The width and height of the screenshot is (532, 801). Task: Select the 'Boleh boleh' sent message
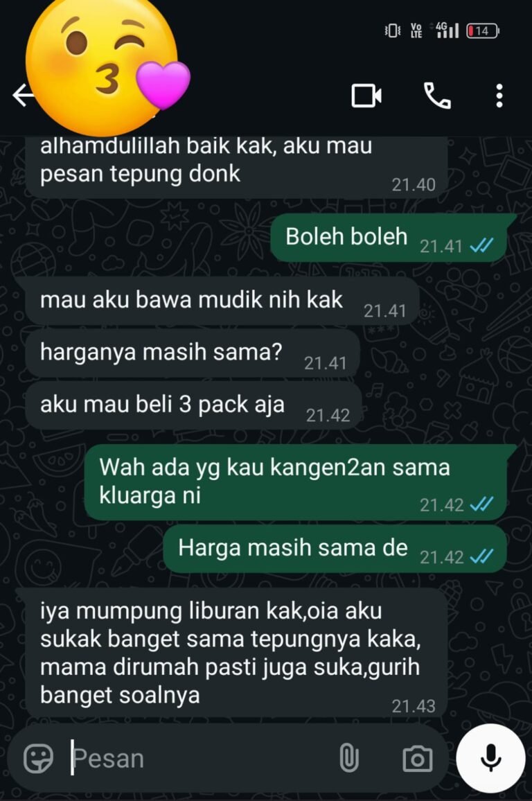389,238
